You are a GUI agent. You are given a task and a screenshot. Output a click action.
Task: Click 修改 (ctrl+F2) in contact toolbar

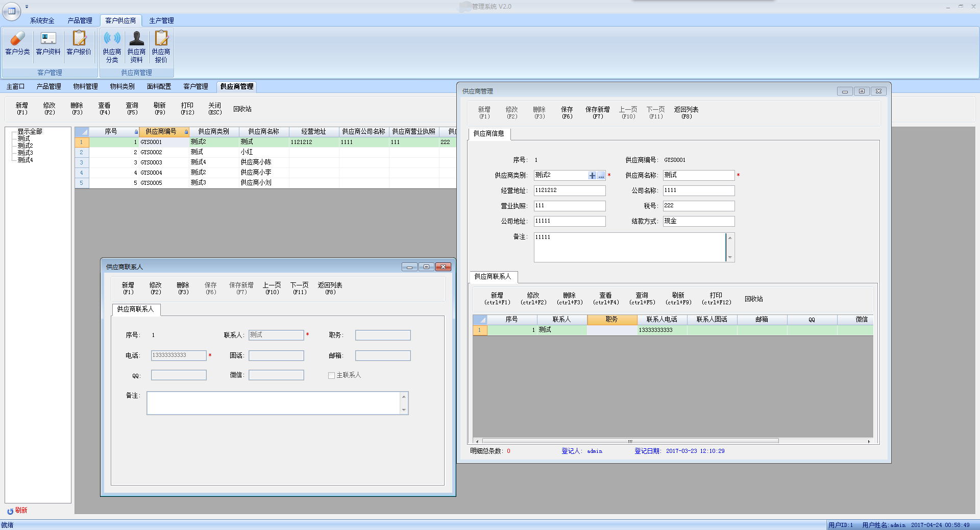(x=533, y=299)
